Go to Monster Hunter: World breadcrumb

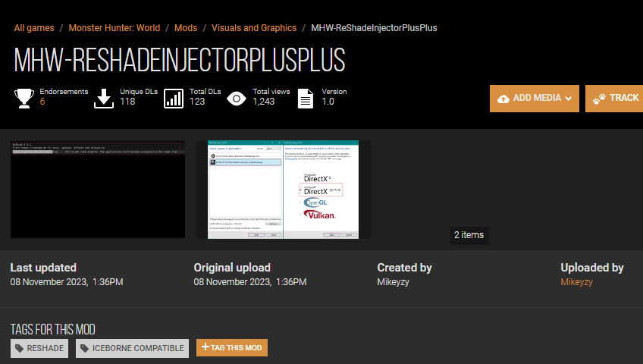tap(114, 28)
